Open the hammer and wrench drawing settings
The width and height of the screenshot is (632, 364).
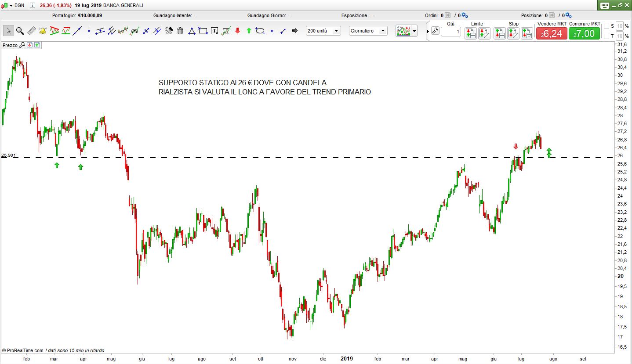[169, 31]
